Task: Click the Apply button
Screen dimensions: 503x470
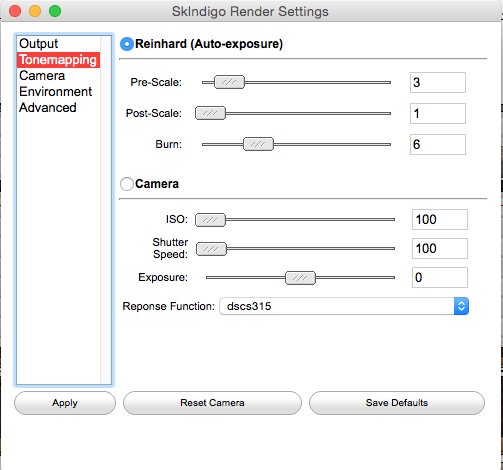Action: (65, 403)
